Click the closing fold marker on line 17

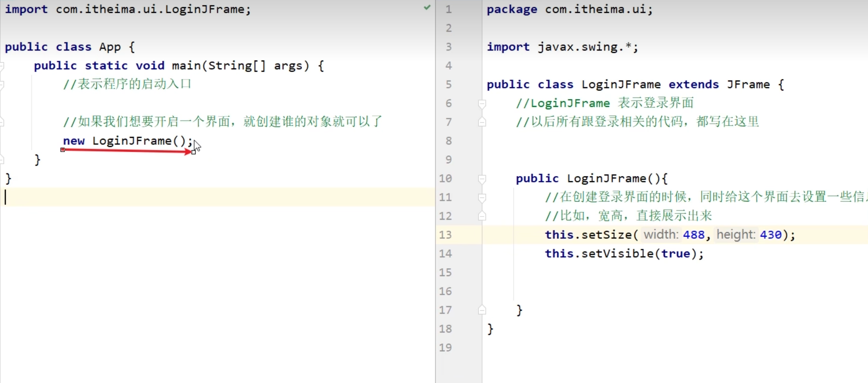pos(482,310)
